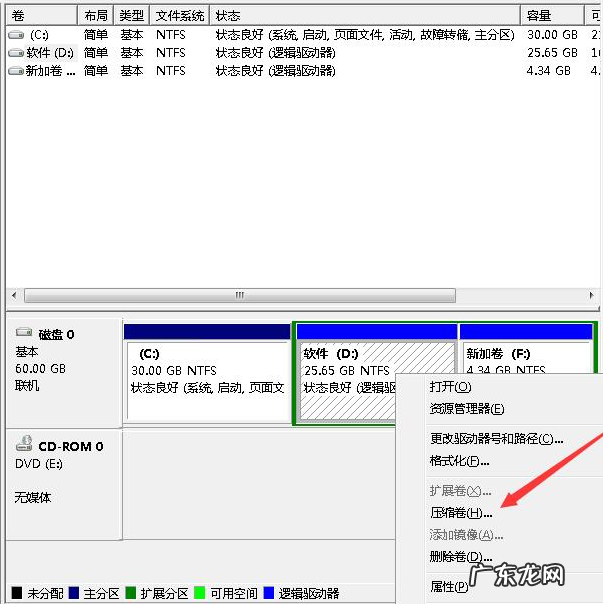Click the greyed 扩展卷(X)... menu entry
This screenshot has width=603, height=604.
click(x=460, y=491)
